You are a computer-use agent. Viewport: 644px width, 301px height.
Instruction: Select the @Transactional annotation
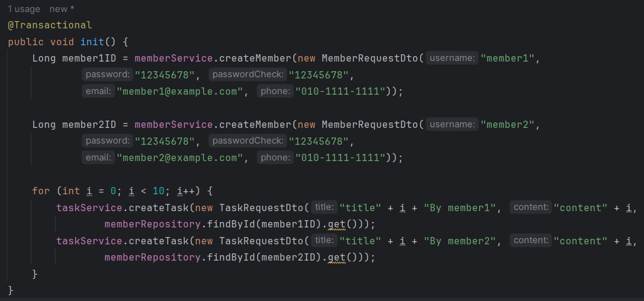click(49, 25)
